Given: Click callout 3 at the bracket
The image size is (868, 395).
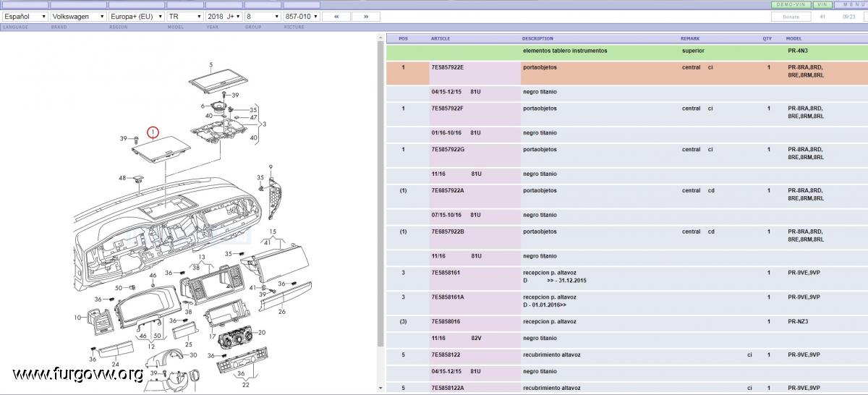Looking at the screenshot, I should point(264,124).
